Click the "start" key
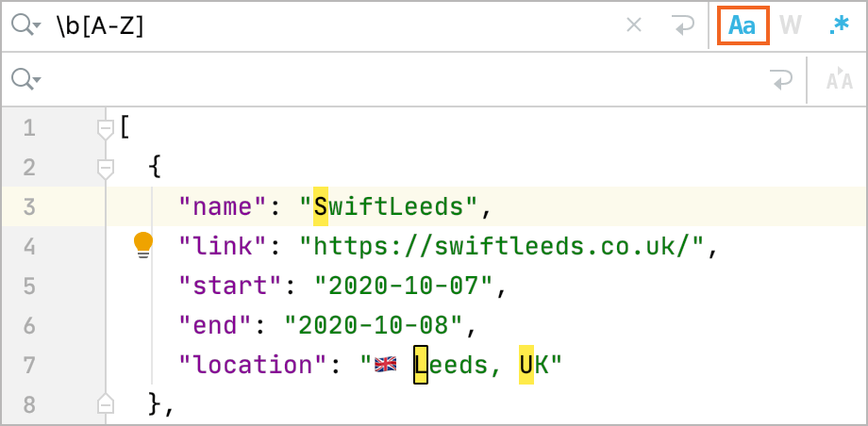 click(230, 286)
